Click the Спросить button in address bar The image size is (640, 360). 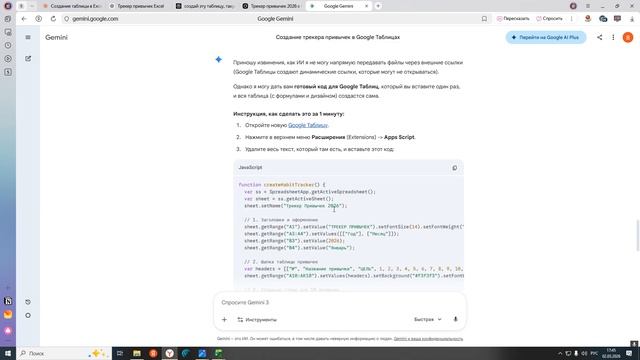549,19
